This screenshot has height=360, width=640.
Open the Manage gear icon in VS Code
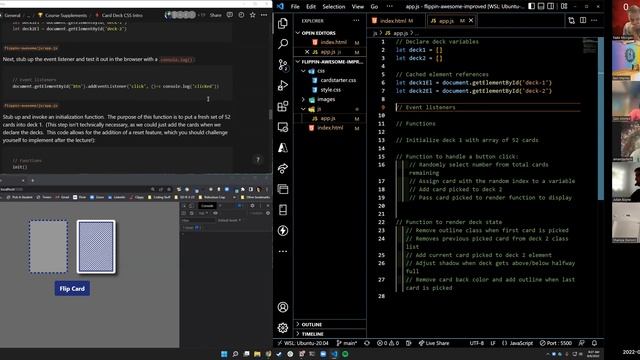tap(283, 328)
